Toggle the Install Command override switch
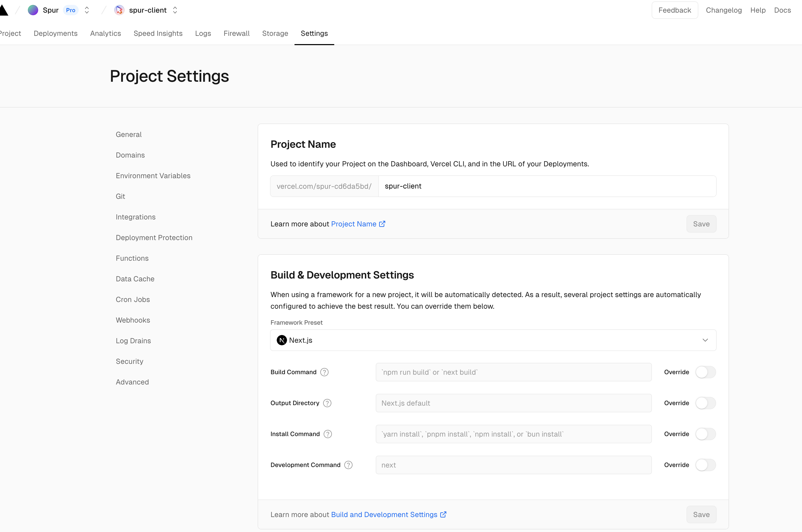802x532 pixels. [x=705, y=434]
